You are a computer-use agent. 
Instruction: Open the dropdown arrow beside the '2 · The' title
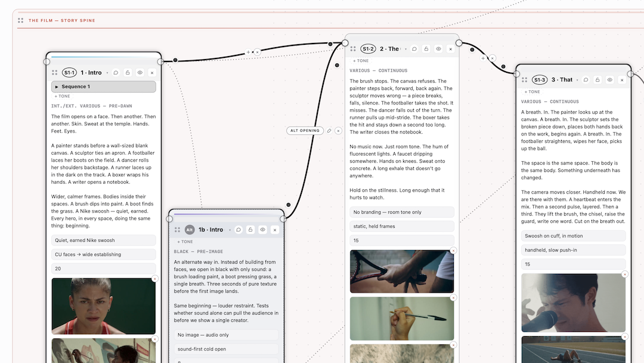pyautogui.click(x=406, y=49)
